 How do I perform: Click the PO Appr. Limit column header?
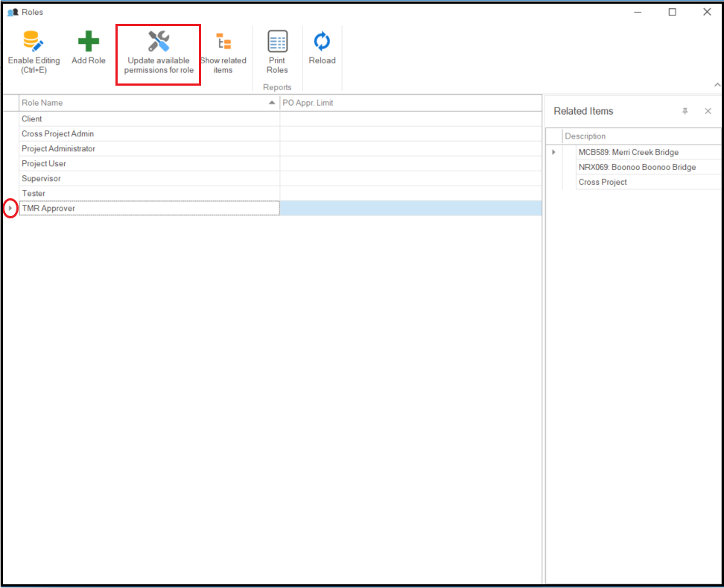click(x=410, y=103)
